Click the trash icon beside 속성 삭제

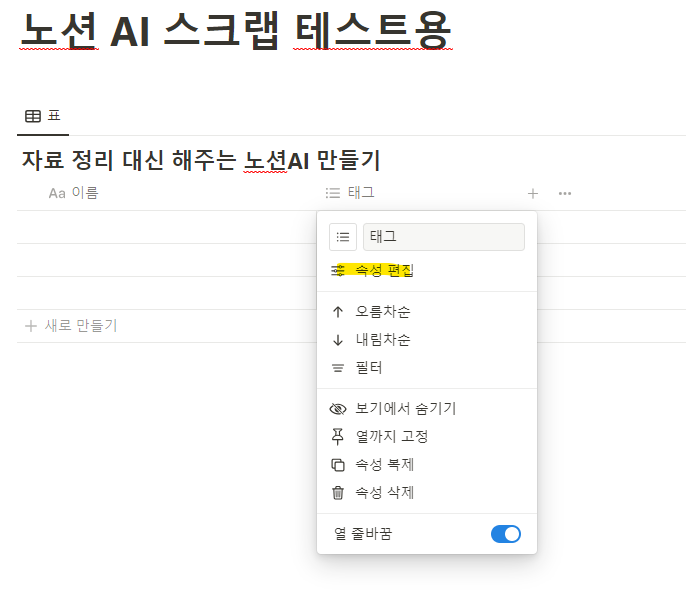pos(338,493)
